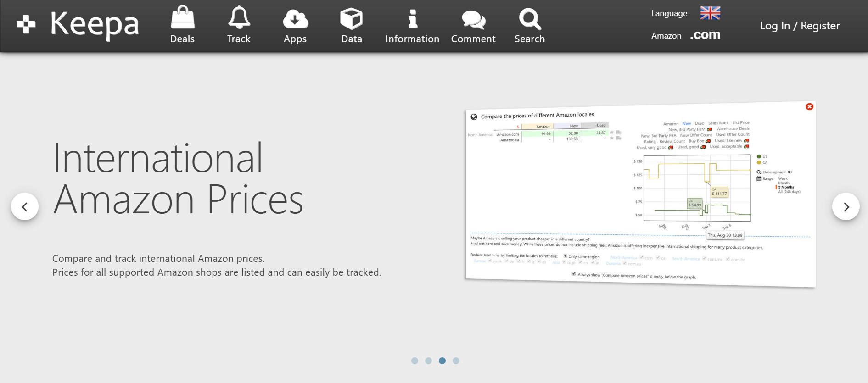Screen dimensions: 868x383
Task: Go to the previous slide arrow
Action: tap(25, 206)
